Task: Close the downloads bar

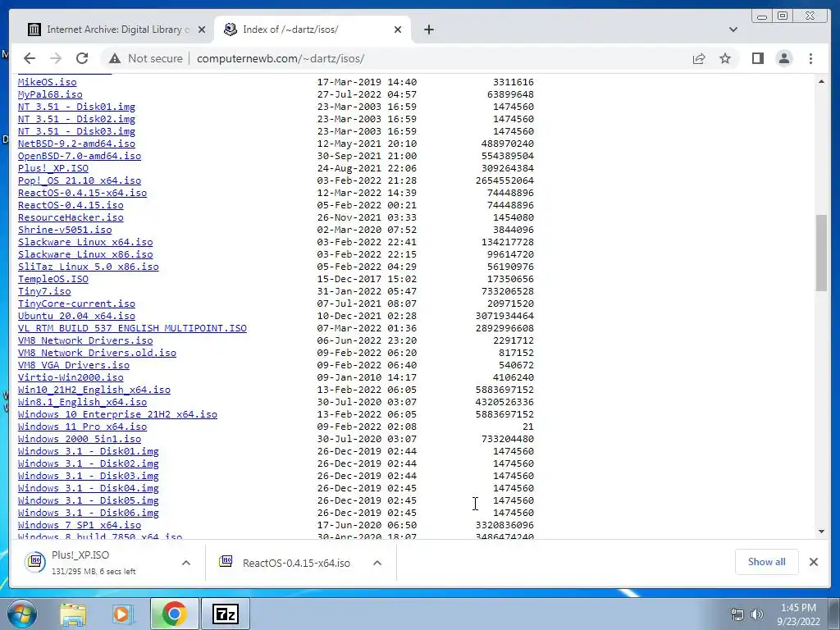Action: coord(813,561)
